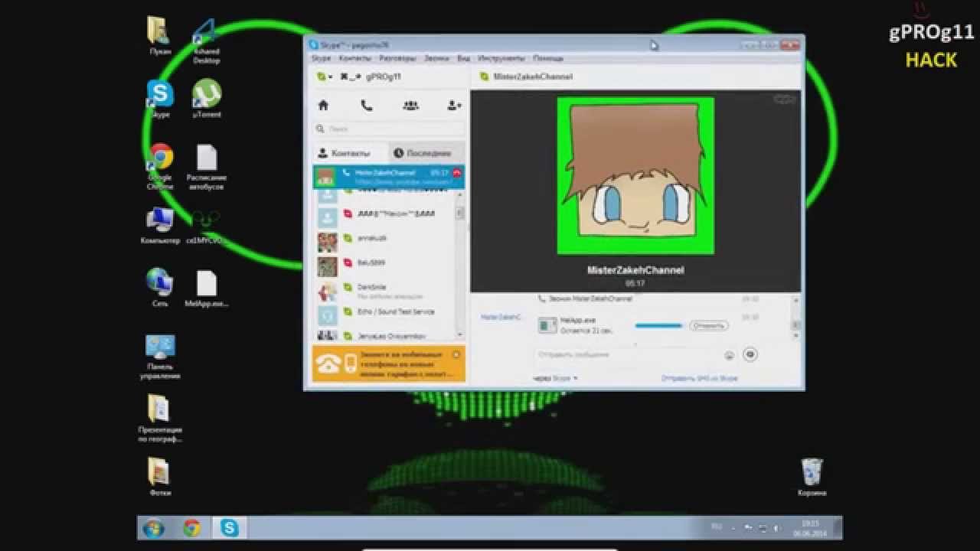Screen dimensions: 980x551
Task: Click down arrow of contacts list scrollbar
Action: click(x=460, y=334)
